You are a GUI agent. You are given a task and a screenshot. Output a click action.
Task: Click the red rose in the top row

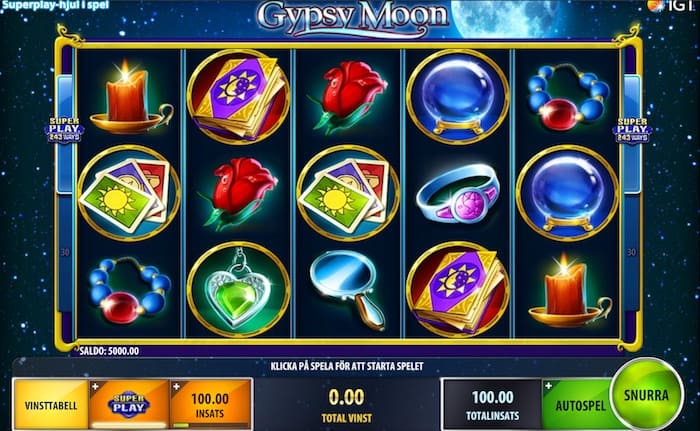[349, 96]
